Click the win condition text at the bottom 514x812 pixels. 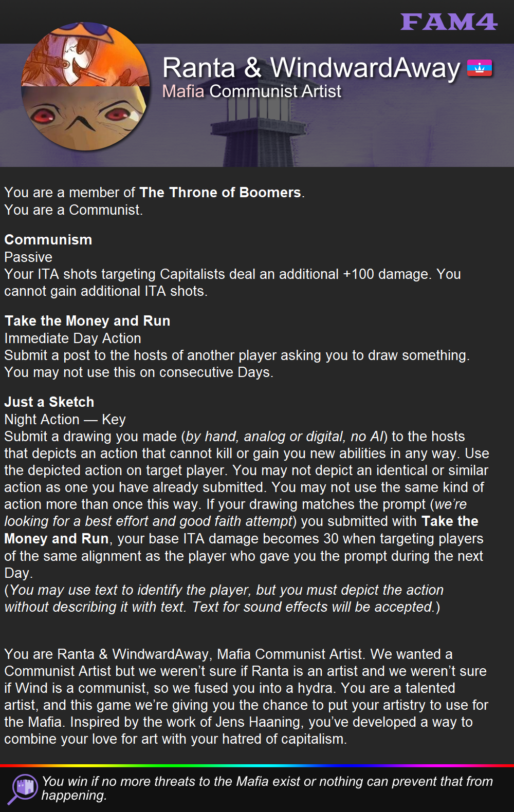[267, 788]
